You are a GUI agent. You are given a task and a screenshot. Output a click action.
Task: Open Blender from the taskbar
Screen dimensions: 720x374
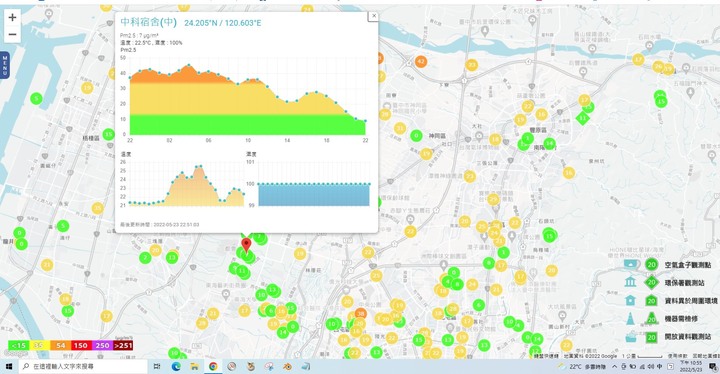coord(287,366)
